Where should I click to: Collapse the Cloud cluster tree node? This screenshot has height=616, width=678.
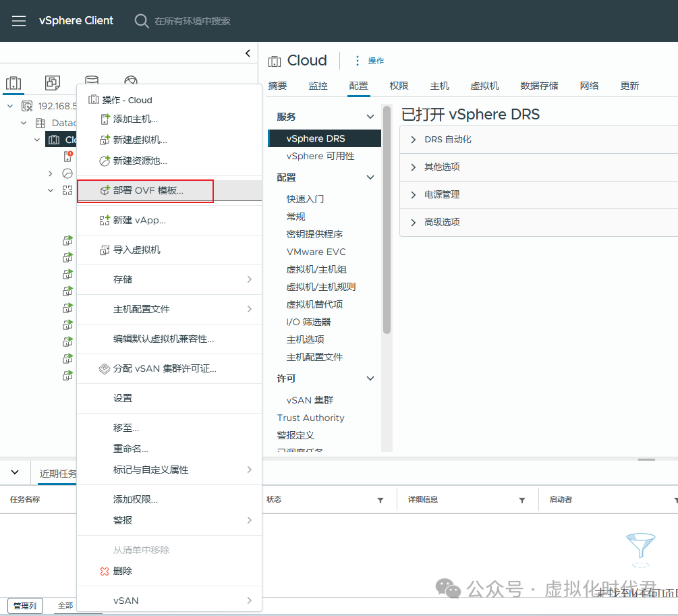[37, 140]
